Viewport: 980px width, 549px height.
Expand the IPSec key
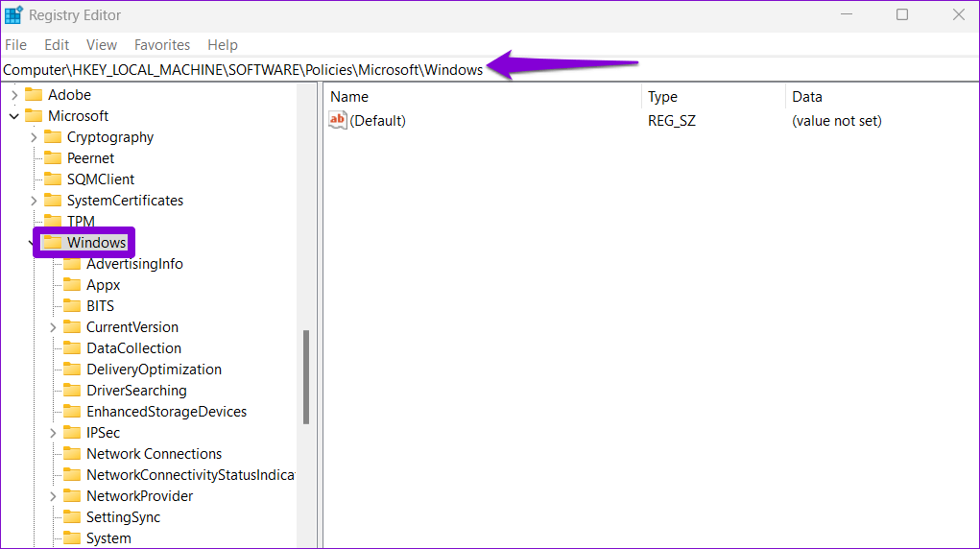tap(53, 433)
